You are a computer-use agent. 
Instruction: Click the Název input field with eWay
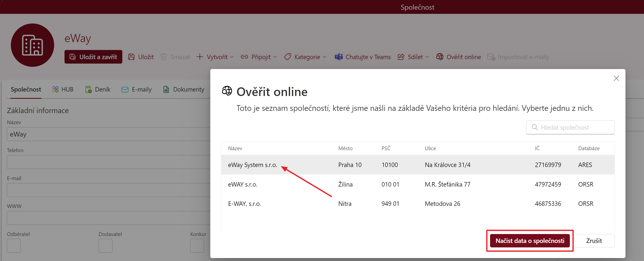tap(108, 134)
